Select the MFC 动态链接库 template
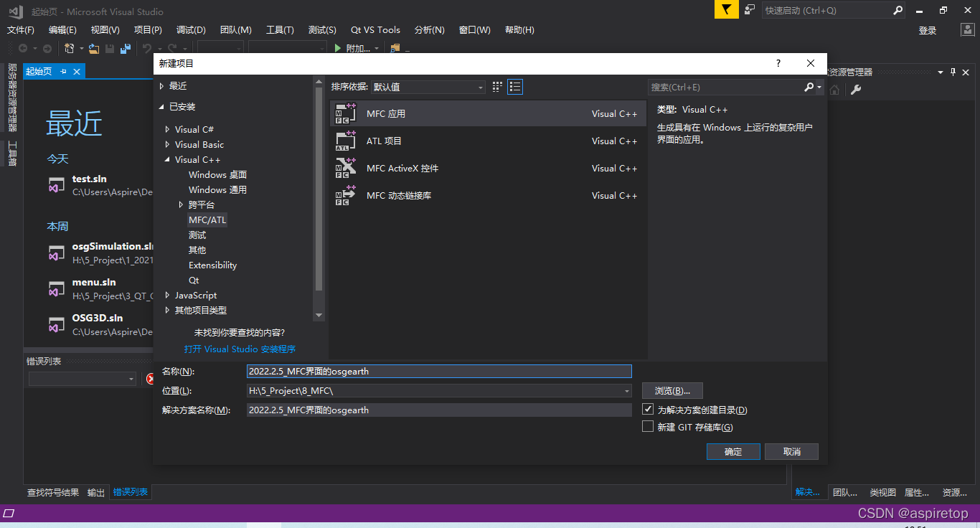980x528 pixels. pos(487,195)
